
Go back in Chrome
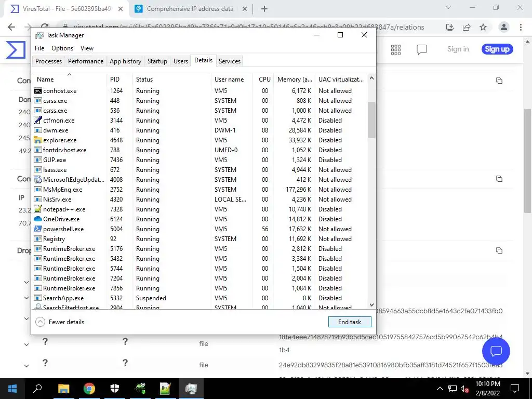coord(11,27)
